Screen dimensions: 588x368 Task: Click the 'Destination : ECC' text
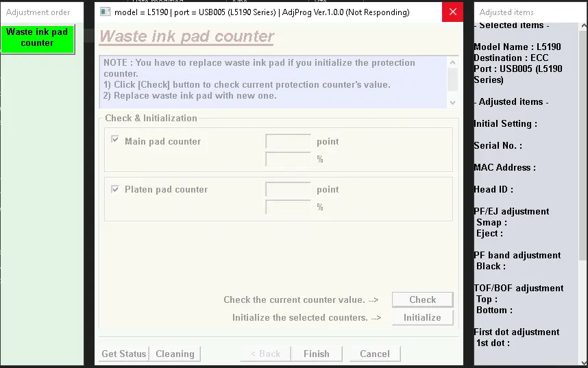coord(511,58)
